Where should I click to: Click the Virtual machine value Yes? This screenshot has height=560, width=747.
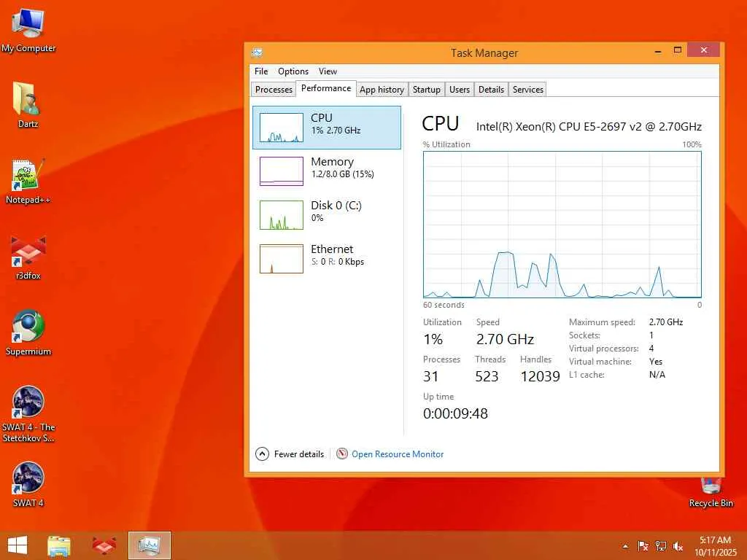pyautogui.click(x=656, y=362)
